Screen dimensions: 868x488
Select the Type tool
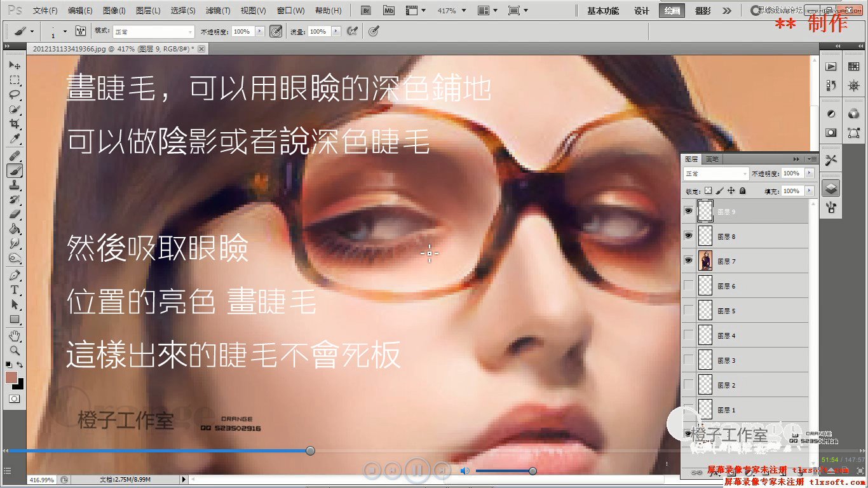pyautogui.click(x=15, y=290)
